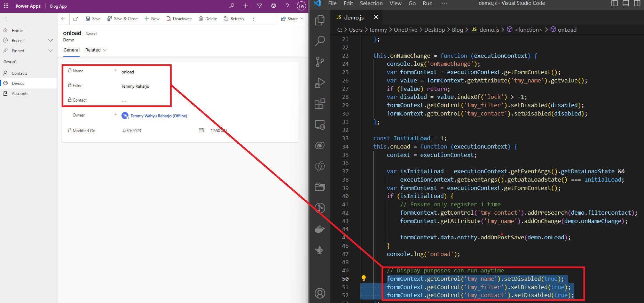The image size is (644, 303).
Task: Open the advanced find filter icon
Action: click(260, 6)
